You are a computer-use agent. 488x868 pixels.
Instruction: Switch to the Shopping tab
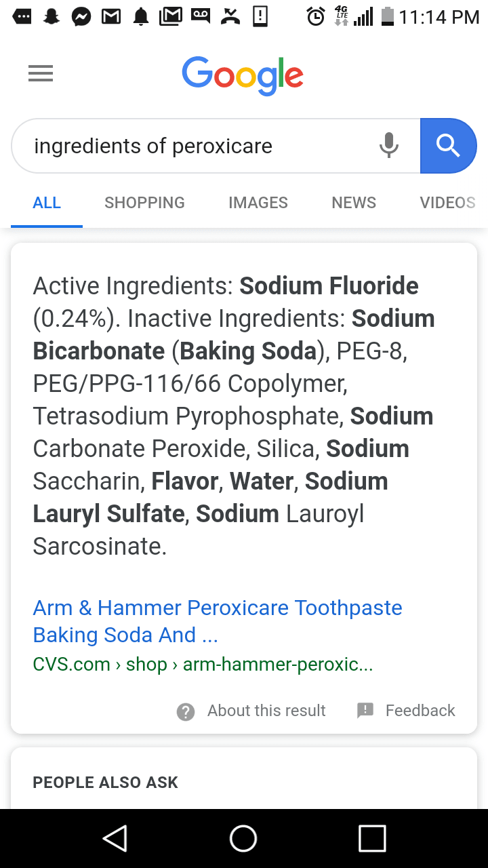click(x=144, y=203)
